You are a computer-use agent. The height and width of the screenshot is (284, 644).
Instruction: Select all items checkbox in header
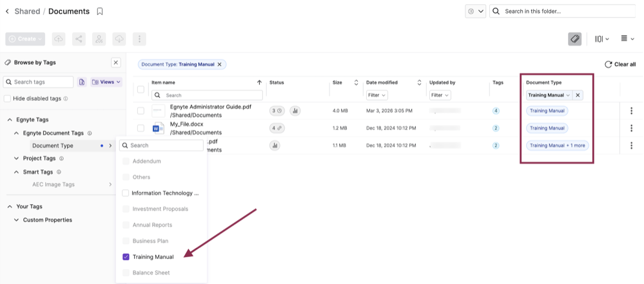point(141,90)
